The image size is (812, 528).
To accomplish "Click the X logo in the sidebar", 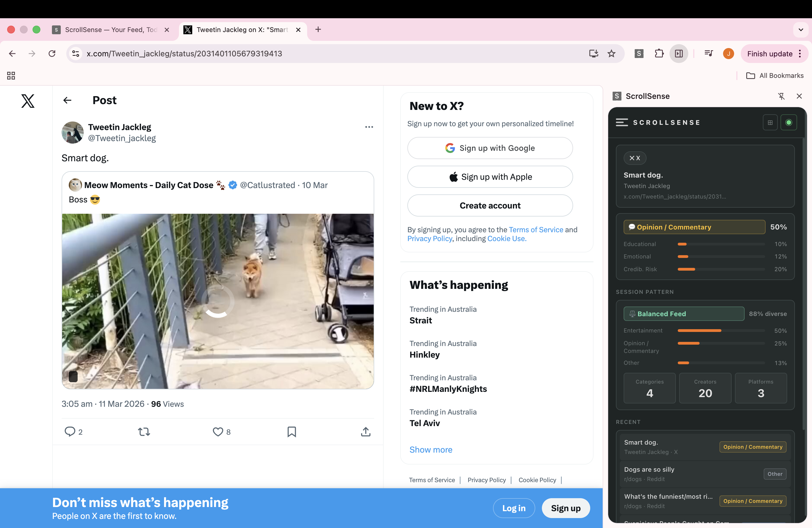I will [28, 101].
